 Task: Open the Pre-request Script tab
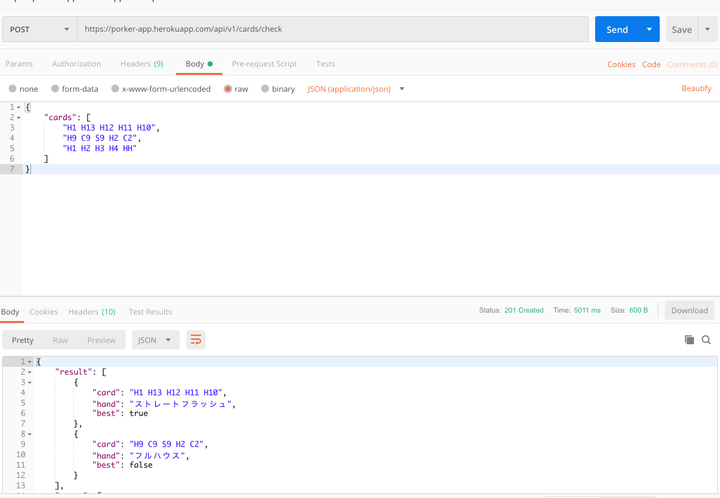click(x=264, y=64)
